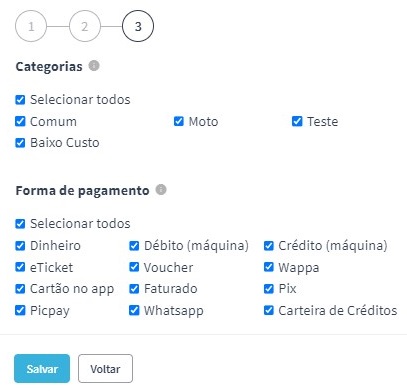Viewport: 407px width, 391px height.
Task: Go to step 1 in the wizard
Action: pyautogui.click(x=31, y=26)
